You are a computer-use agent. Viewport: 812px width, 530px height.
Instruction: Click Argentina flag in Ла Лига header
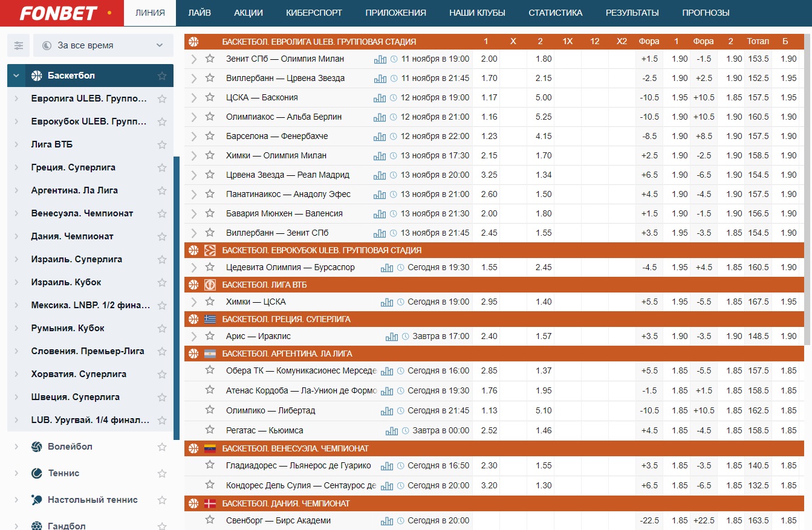(x=210, y=354)
